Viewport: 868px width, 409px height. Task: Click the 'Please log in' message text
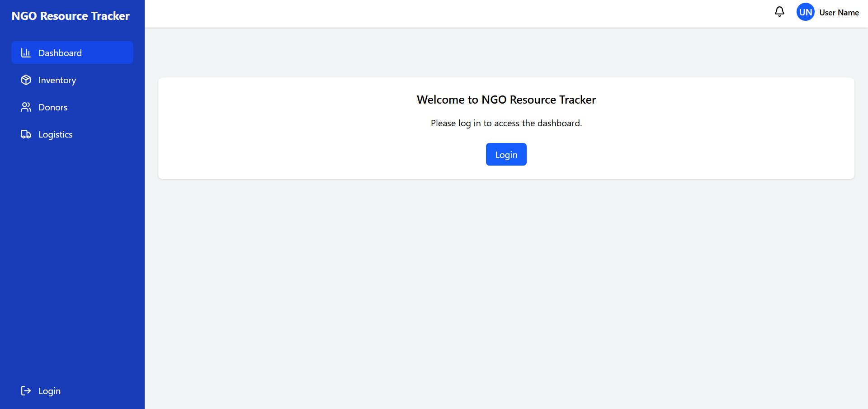[506, 123]
